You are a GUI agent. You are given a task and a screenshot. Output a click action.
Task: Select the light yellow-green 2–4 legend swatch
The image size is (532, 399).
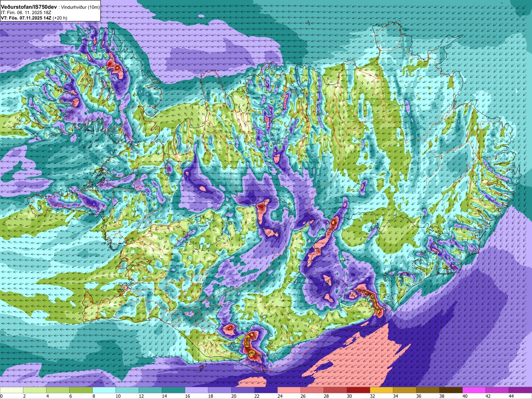click(35, 390)
